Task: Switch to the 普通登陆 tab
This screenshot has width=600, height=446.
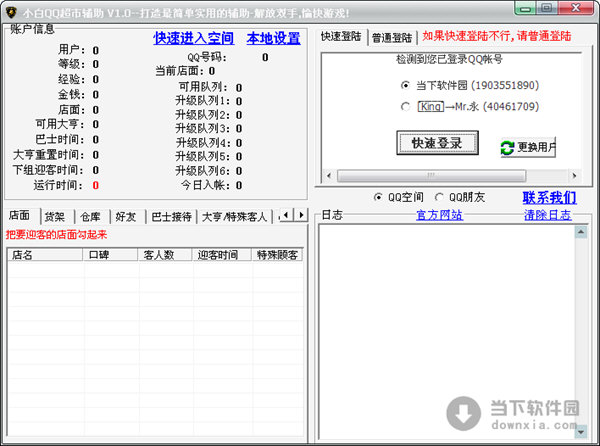Action: click(x=393, y=37)
